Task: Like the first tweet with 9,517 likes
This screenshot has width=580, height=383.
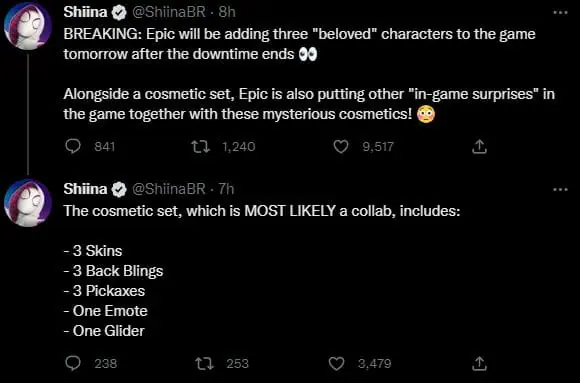Action: coord(341,147)
